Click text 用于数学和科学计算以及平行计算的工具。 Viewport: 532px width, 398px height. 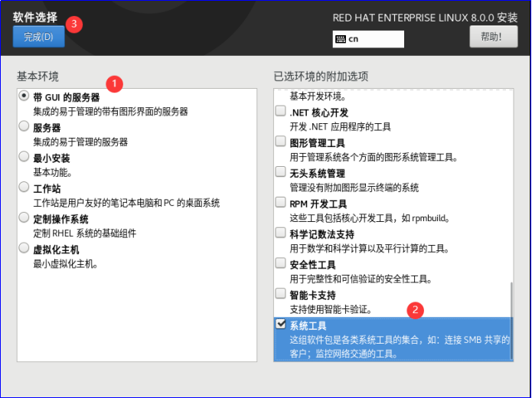[370, 249]
